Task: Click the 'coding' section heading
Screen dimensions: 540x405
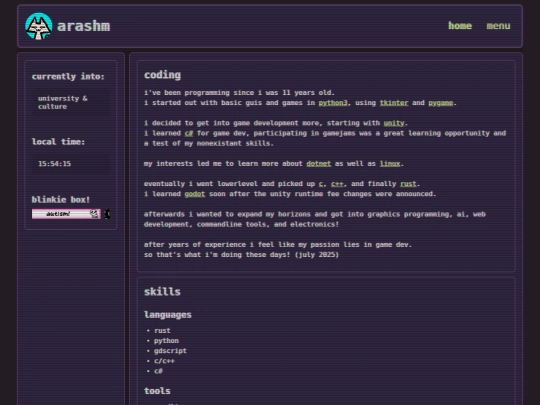Action: point(162,75)
